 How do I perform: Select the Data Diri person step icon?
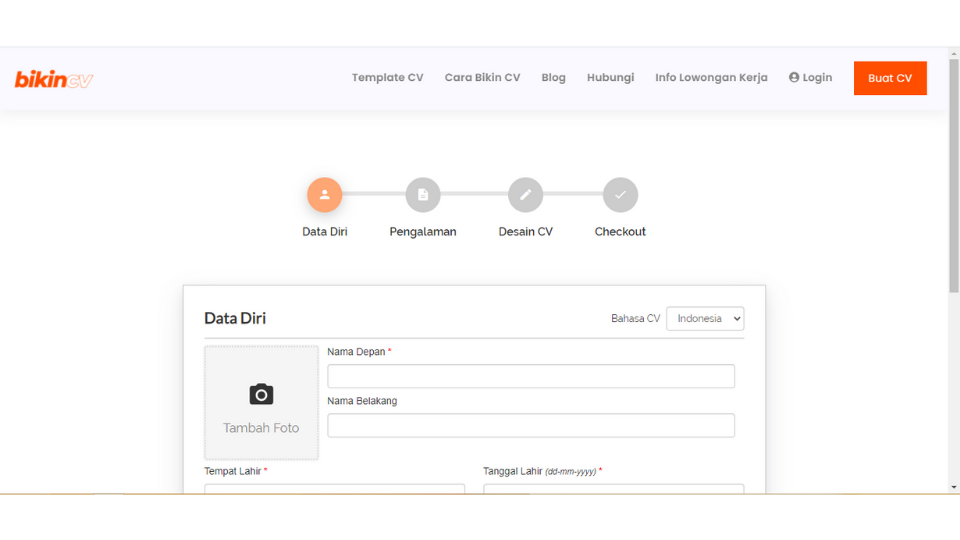[x=324, y=195]
